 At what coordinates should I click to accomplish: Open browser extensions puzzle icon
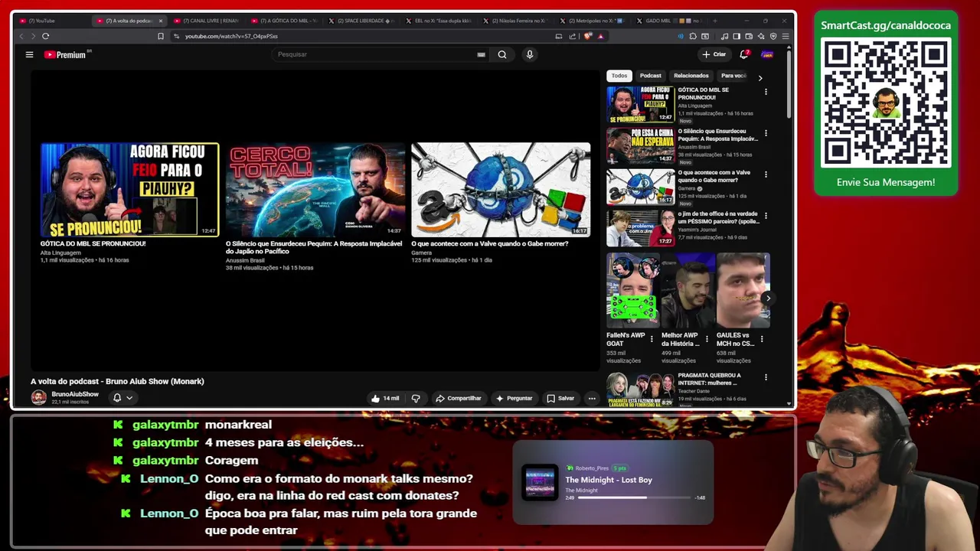(693, 36)
